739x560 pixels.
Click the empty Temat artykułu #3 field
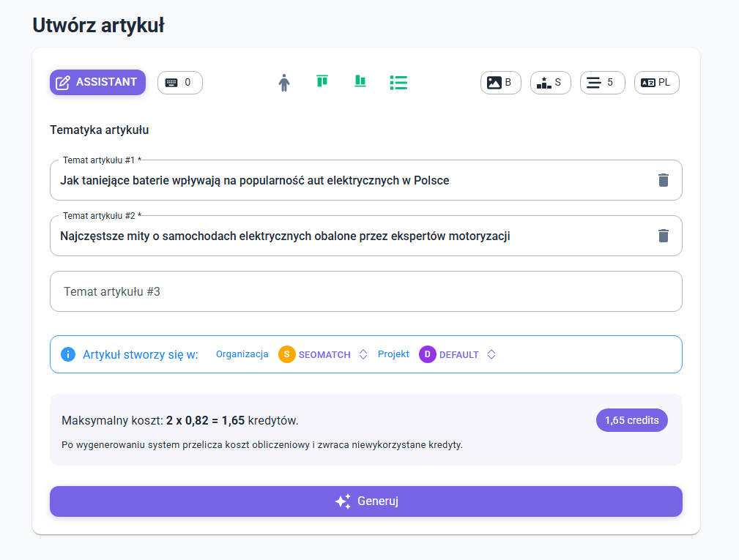coord(365,291)
